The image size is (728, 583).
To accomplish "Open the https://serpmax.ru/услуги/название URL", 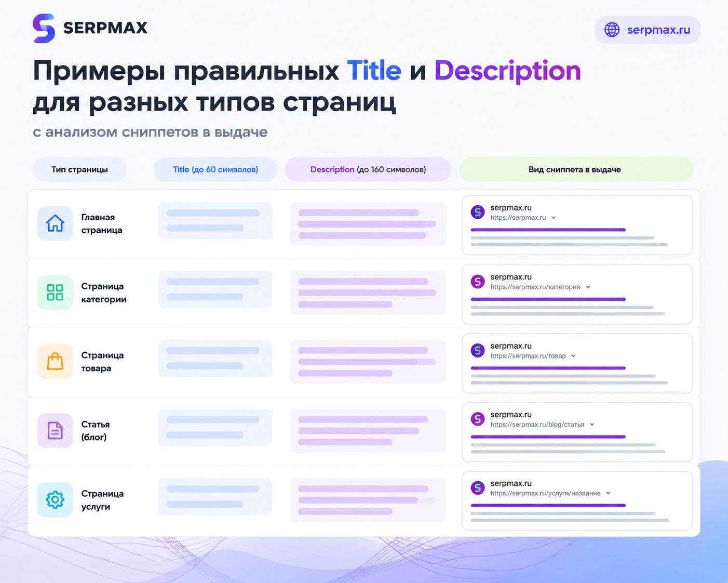I will click(x=545, y=493).
